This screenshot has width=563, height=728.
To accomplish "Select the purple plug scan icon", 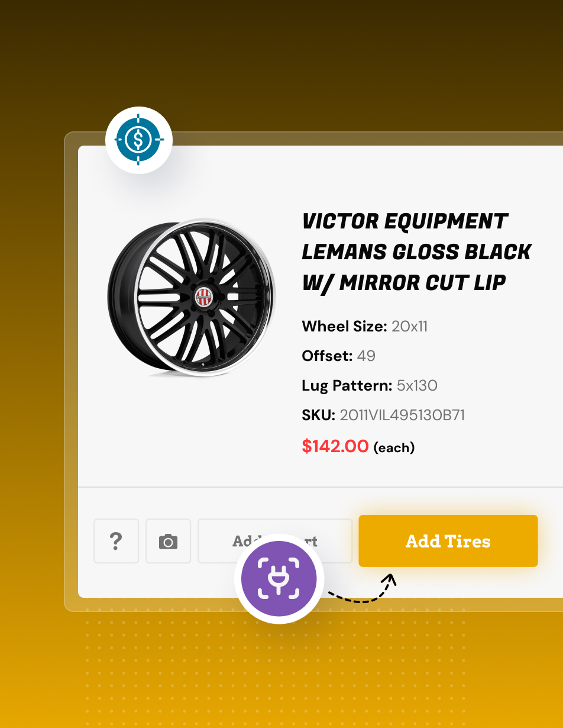I will pos(279,579).
